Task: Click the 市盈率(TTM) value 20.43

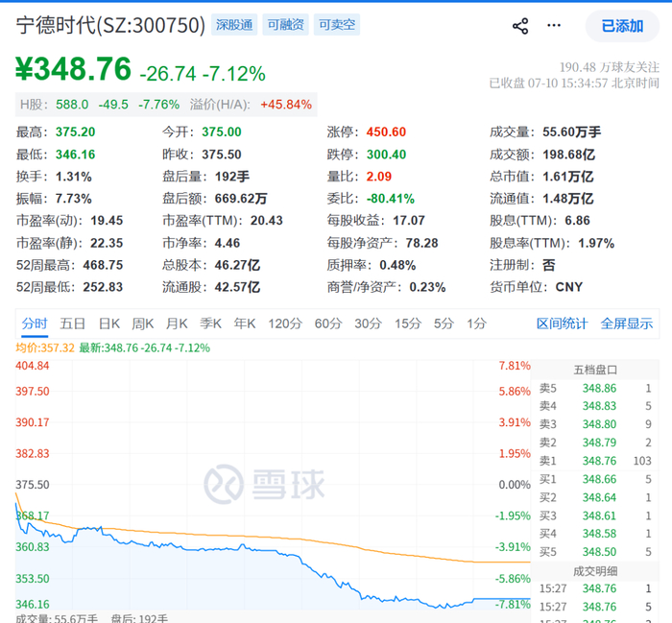Action: (x=267, y=221)
